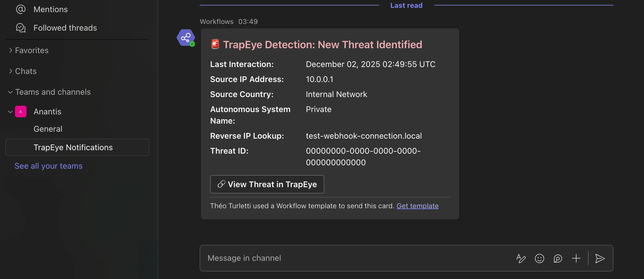Viewport: 644px width, 279px height.
Task: Click the plus icon for more actions
Action: click(x=576, y=258)
